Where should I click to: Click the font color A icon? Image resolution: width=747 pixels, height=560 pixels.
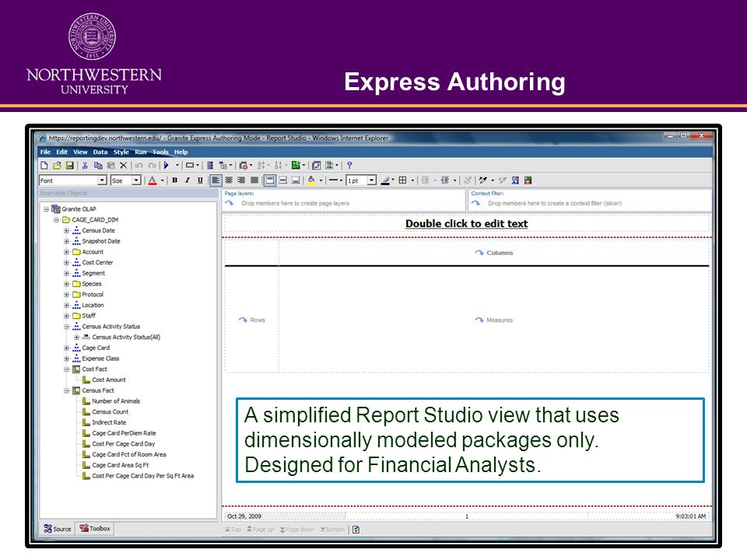tap(153, 180)
